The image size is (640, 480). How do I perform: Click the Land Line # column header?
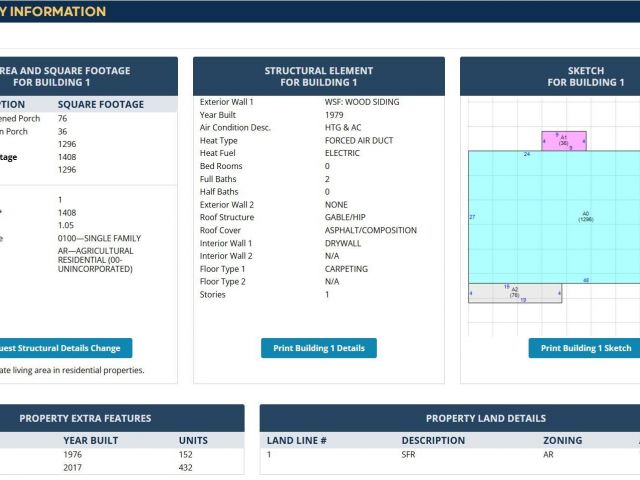(x=296, y=440)
